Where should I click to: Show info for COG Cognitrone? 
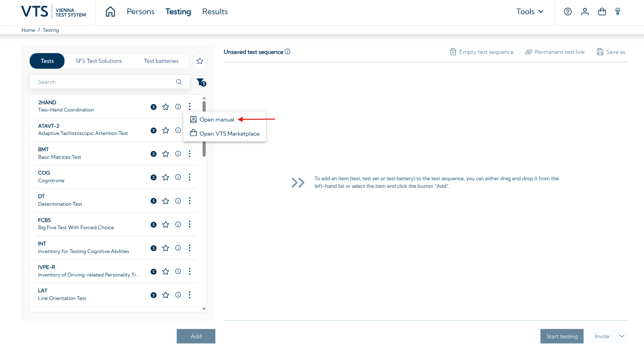coord(178,177)
